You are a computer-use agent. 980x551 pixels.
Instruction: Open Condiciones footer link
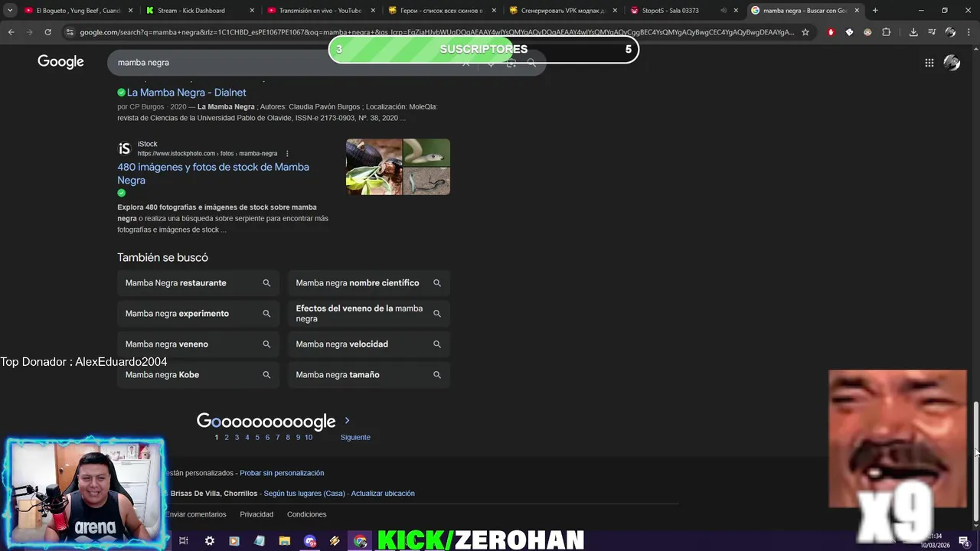pos(306,514)
